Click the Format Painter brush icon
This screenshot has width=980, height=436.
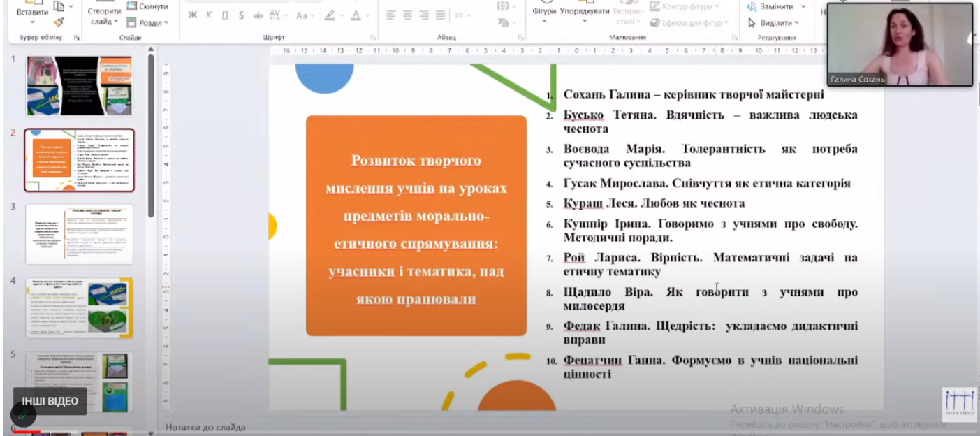pyautogui.click(x=59, y=22)
